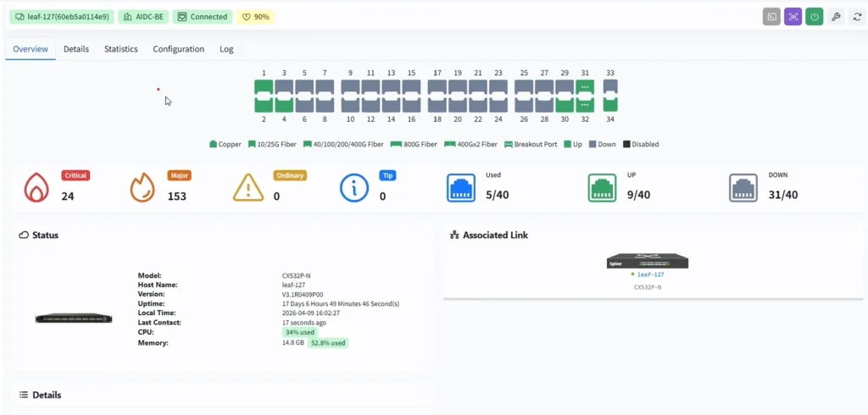
Task: Click the orange Major label badge
Action: tap(179, 175)
